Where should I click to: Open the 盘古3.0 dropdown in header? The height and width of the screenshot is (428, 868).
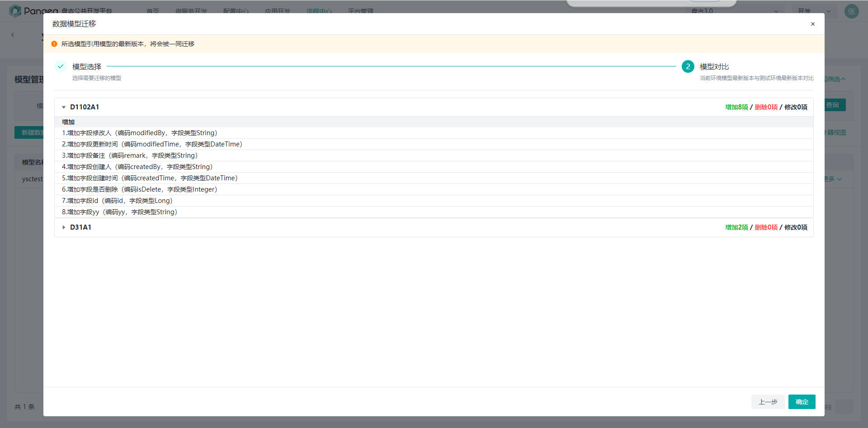[734, 11]
